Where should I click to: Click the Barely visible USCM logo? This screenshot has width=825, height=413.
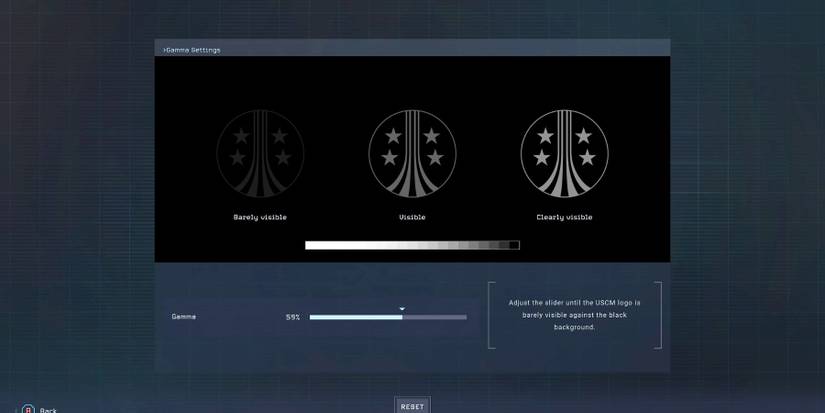[x=260, y=154]
